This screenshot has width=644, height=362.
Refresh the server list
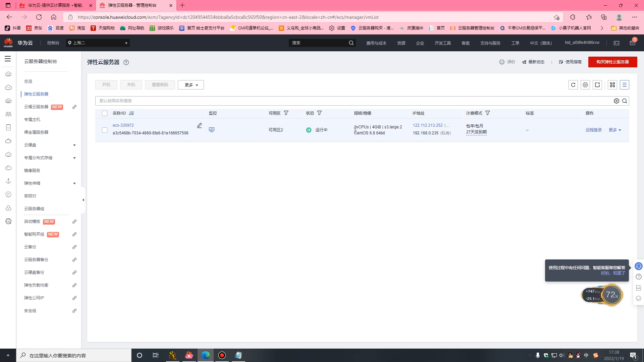pyautogui.click(x=573, y=85)
